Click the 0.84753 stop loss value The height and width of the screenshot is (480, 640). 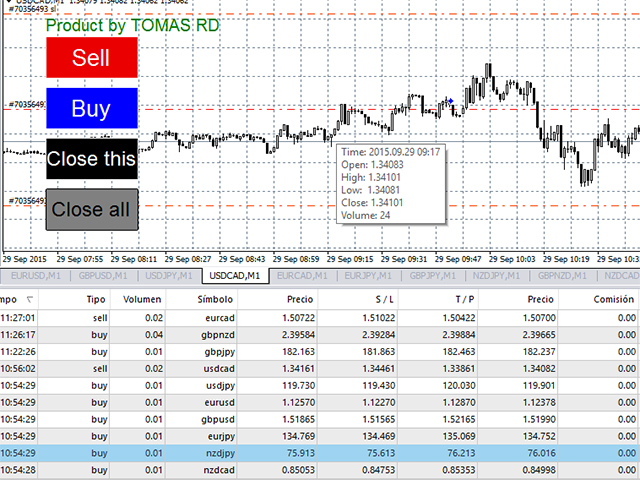(x=378, y=470)
